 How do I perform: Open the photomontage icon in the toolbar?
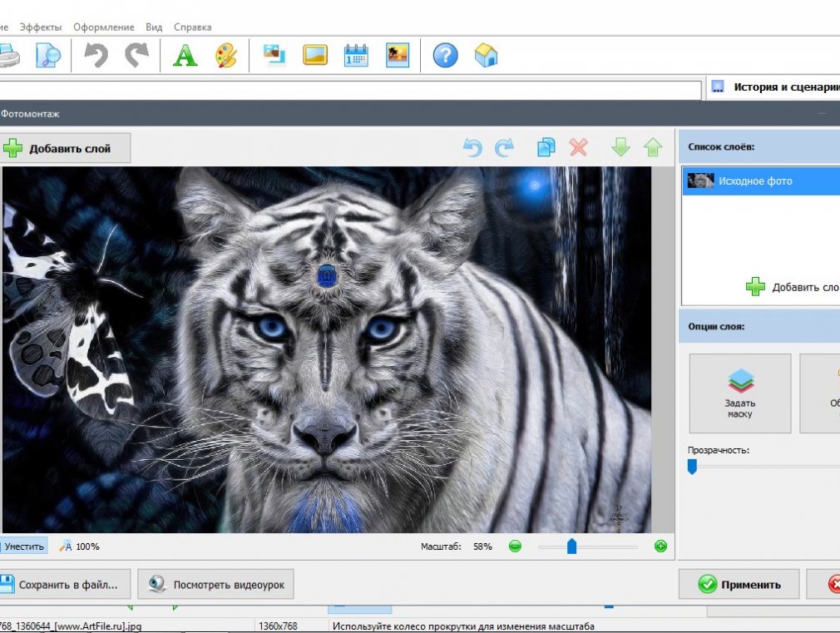pyautogui.click(x=274, y=55)
